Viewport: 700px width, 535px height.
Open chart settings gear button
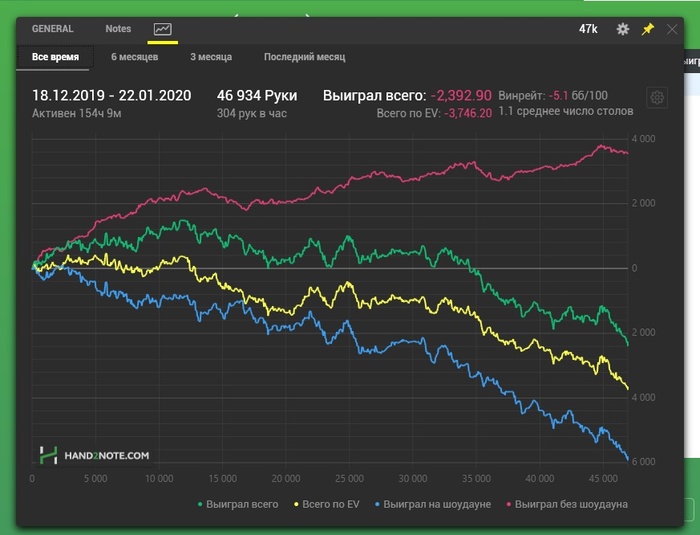pos(657,97)
